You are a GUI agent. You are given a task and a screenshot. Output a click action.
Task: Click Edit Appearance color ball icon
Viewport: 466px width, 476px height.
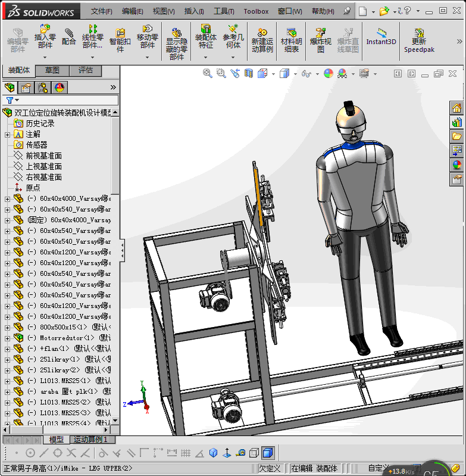pyautogui.click(x=329, y=73)
